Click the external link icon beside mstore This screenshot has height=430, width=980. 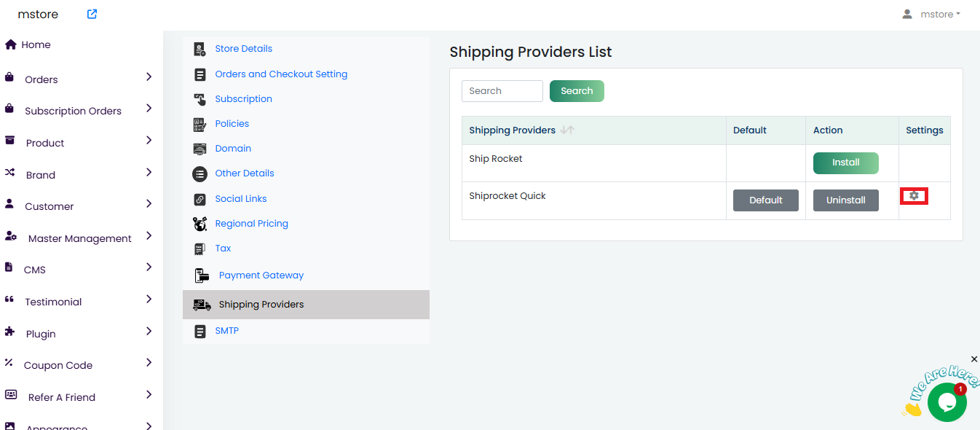tap(92, 14)
